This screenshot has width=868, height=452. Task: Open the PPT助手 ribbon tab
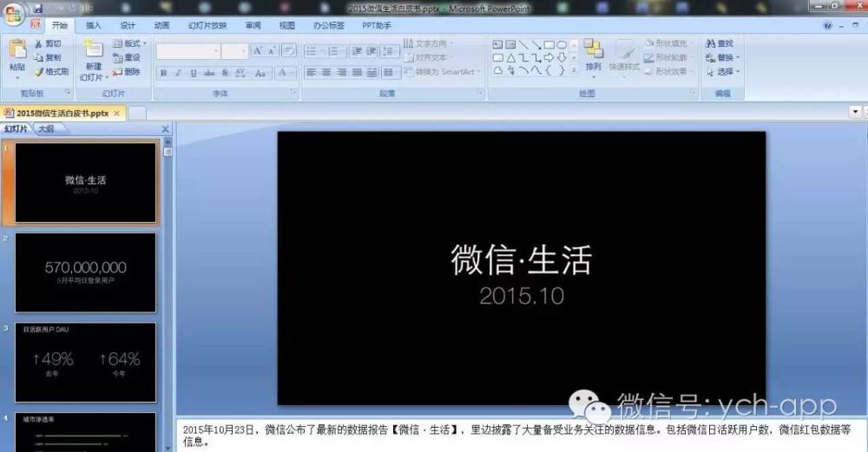point(377,25)
